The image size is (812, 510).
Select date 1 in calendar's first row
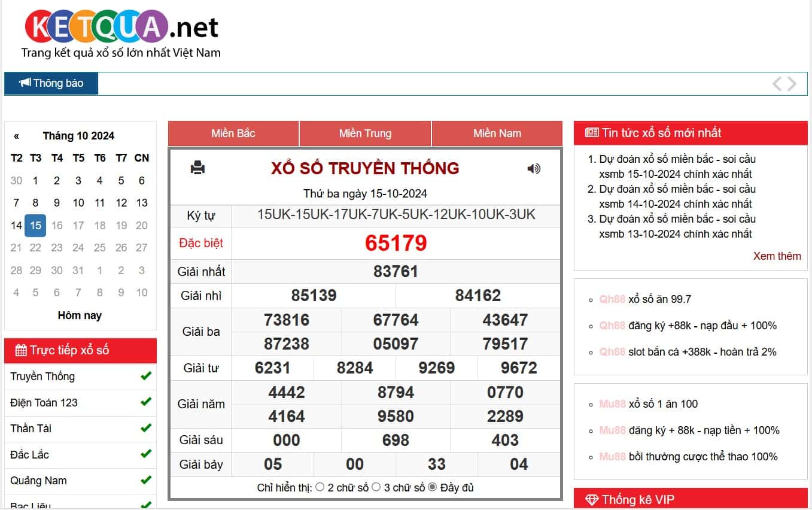[x=35, y=180]
